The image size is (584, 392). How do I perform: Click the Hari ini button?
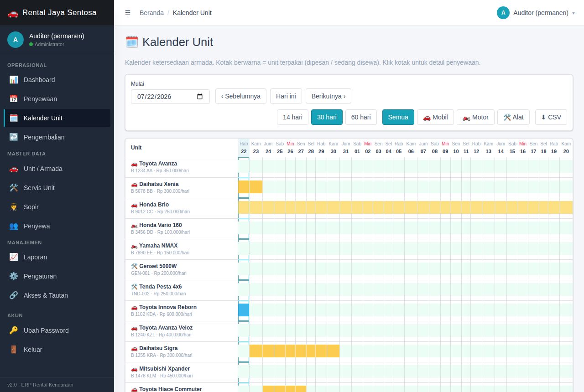click(x=286, y=96)
